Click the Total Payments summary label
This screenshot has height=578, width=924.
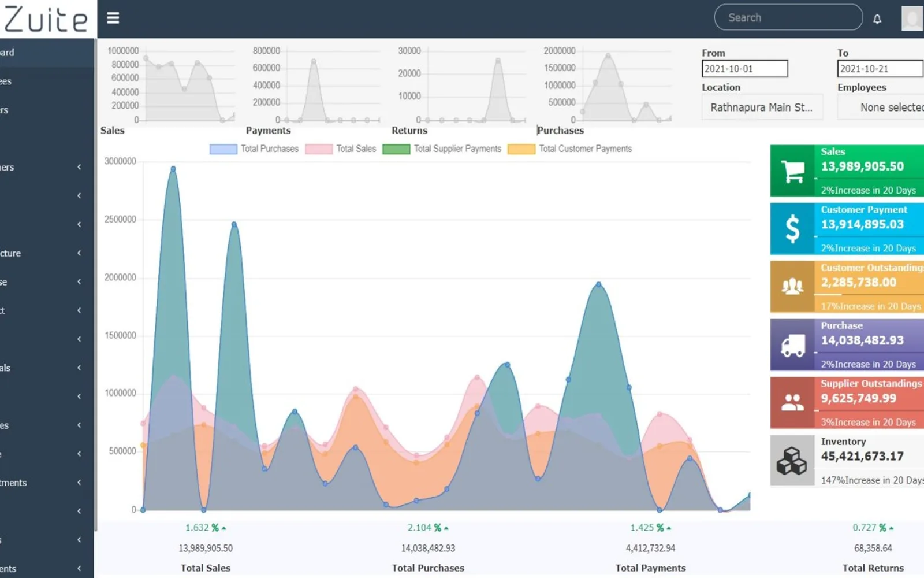(x=651, y=568)
